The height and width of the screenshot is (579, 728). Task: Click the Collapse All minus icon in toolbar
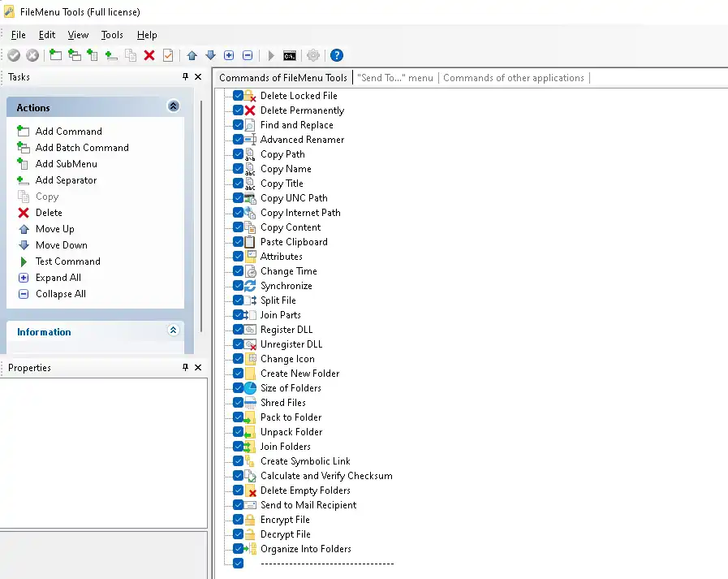[248, 55]
